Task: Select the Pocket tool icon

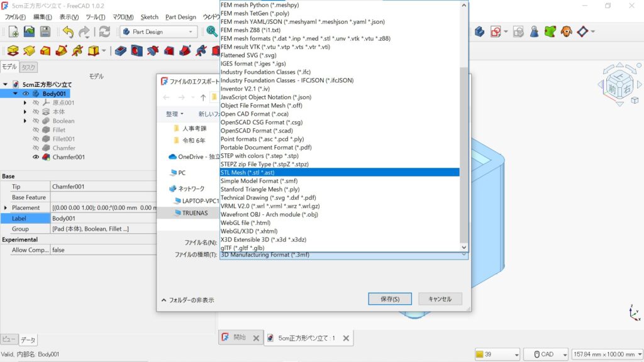Action: pos(120,51)
